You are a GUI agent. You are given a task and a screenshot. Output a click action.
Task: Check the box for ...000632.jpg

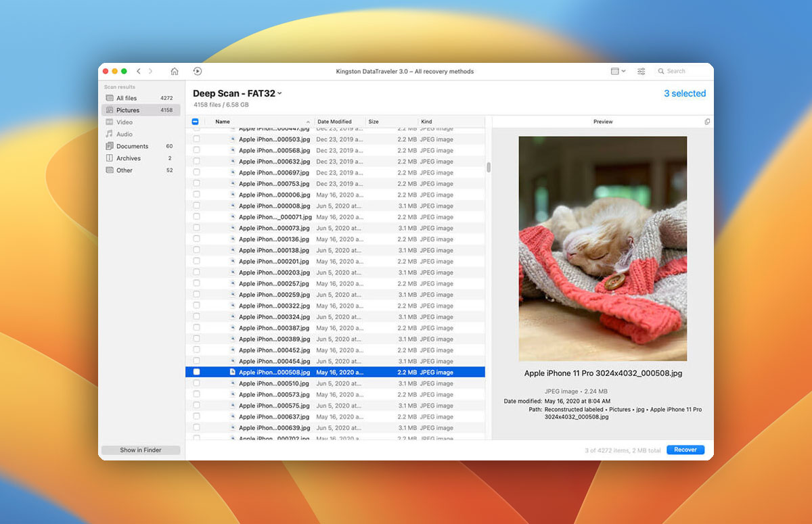pyautogui.click(x=196, y=162)
